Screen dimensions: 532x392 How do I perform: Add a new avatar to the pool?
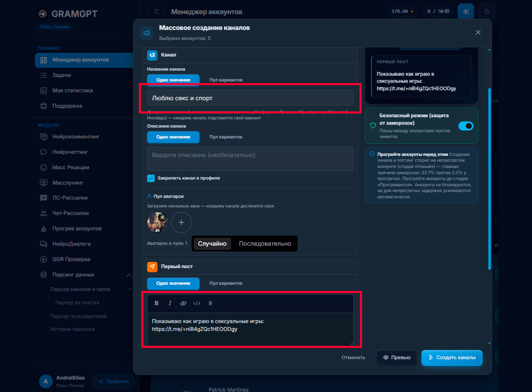181,222
